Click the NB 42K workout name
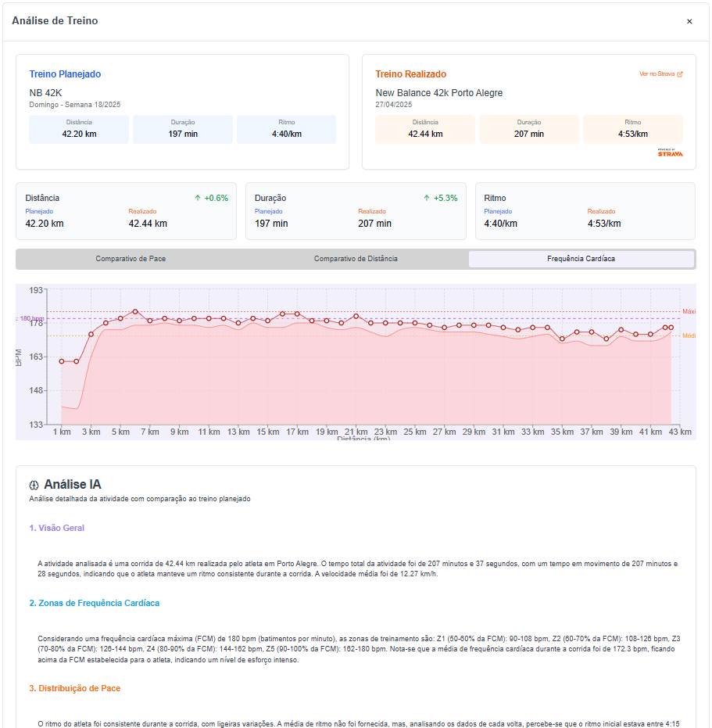This screenshot has width=712, height=728. click(x=45, y=93)
